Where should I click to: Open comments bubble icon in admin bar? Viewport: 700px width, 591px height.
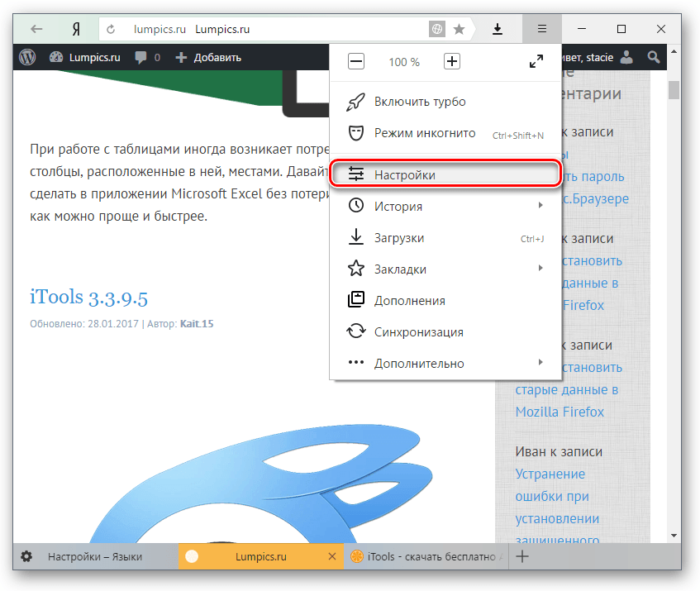tap(140, 57)
